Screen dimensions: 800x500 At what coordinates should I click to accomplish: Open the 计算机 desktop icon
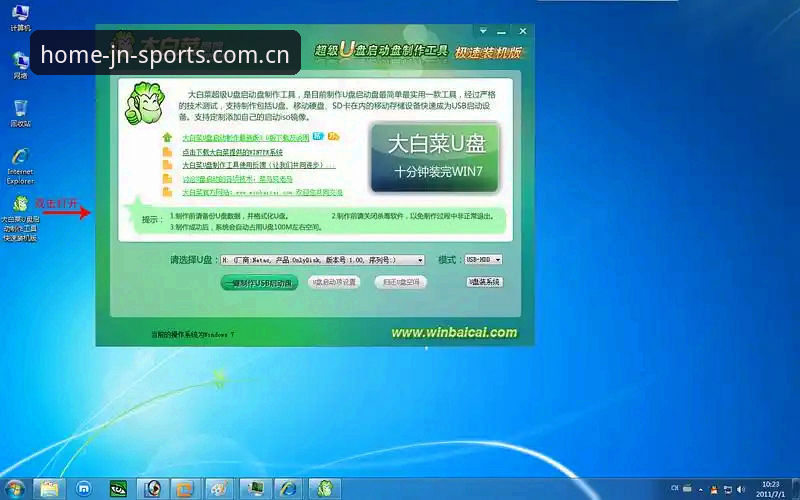(x=20, y=18)
